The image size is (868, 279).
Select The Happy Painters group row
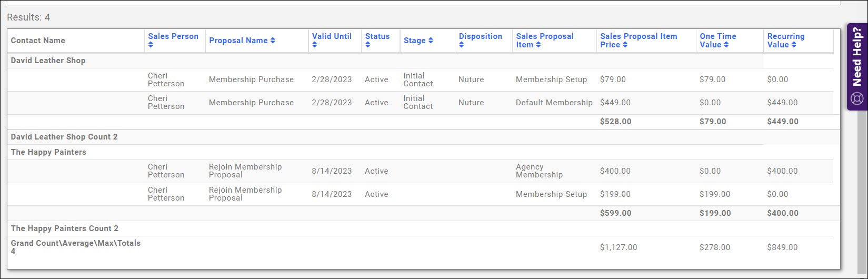pos(48,152)
